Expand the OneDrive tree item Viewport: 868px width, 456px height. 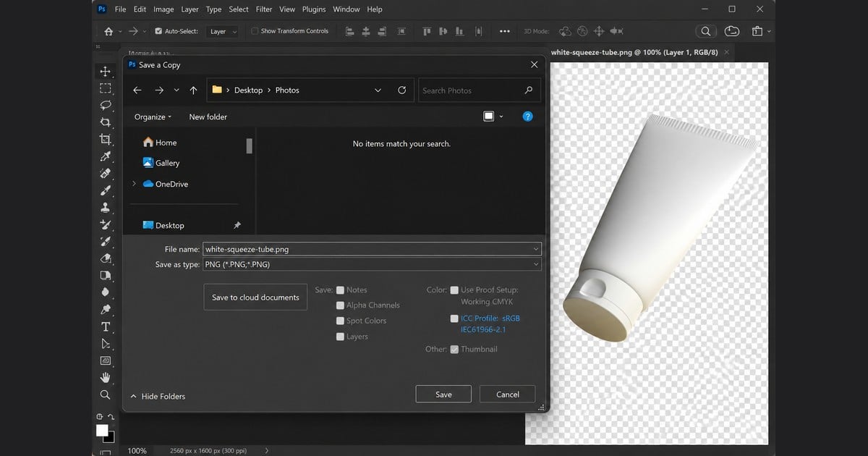coord(134,184)
